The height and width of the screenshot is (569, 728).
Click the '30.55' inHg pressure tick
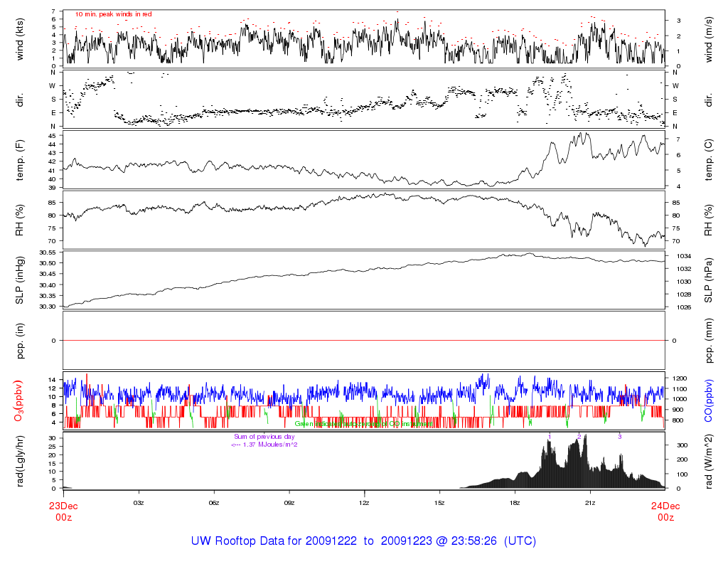coord(48,252)
